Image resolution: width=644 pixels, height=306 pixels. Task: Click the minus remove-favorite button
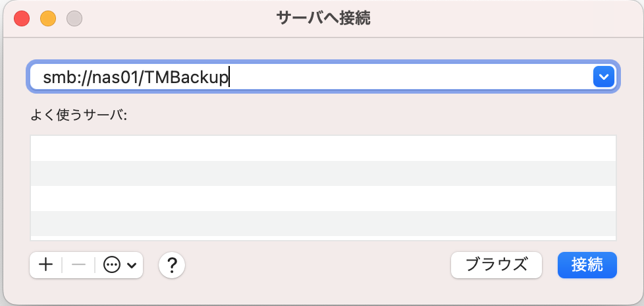[78, 265]
